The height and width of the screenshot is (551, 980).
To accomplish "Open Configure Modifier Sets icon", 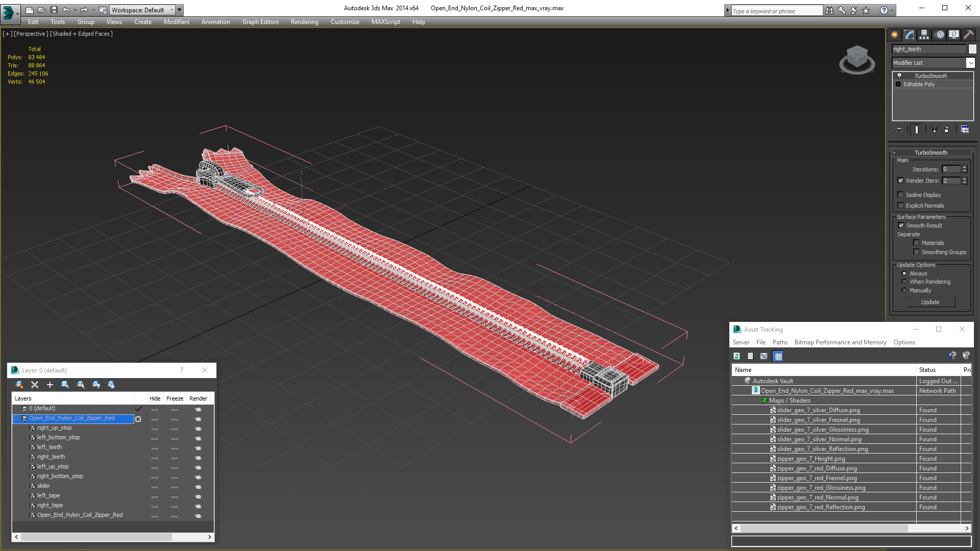I will point(965,130).
